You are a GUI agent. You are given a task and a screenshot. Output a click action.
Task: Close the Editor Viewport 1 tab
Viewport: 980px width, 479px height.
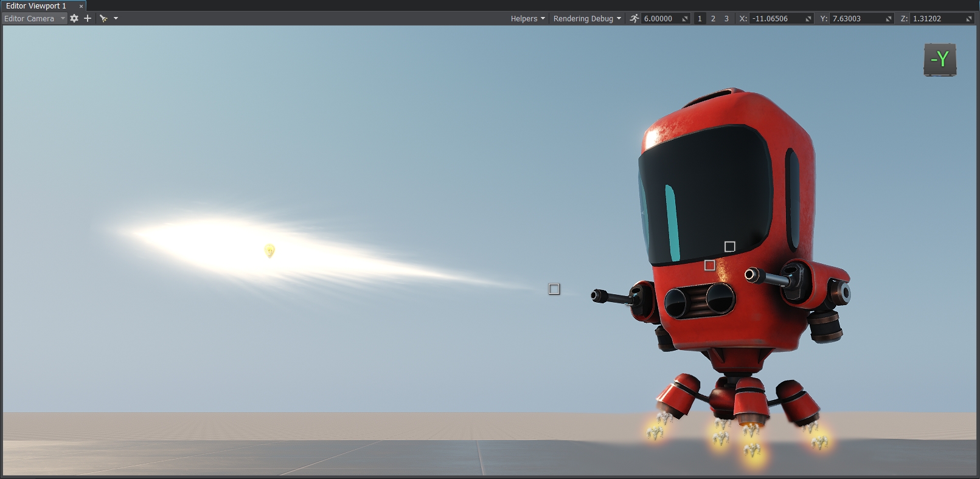coord(81,6)
